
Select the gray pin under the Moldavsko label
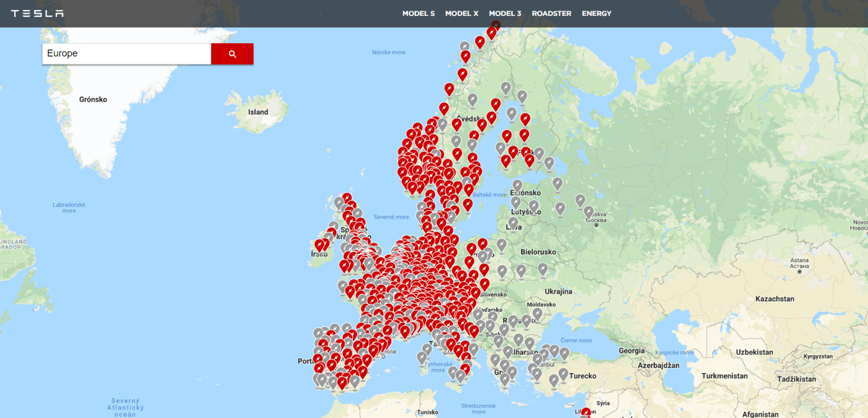click(537, 314)
